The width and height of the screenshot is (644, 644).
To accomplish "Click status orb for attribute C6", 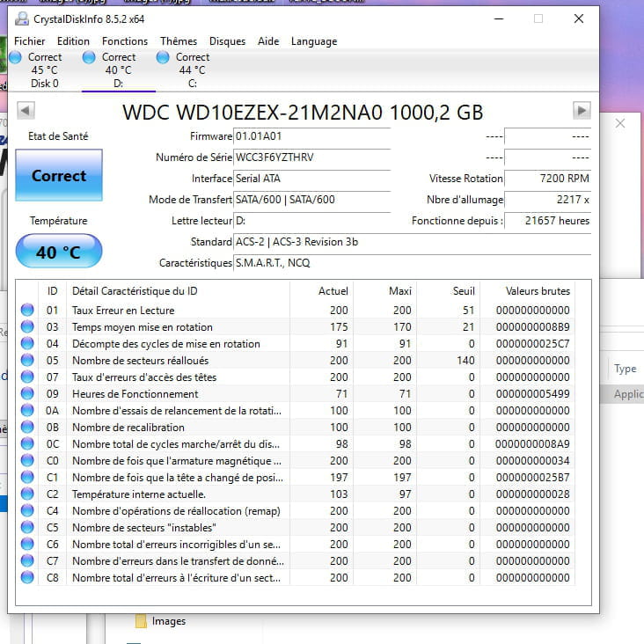I will tap(27, 545).
